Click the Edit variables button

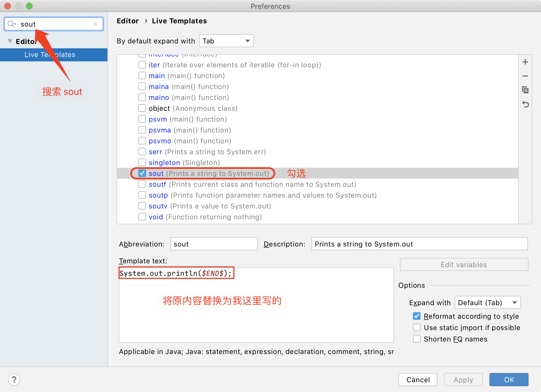tap(464, 264)
